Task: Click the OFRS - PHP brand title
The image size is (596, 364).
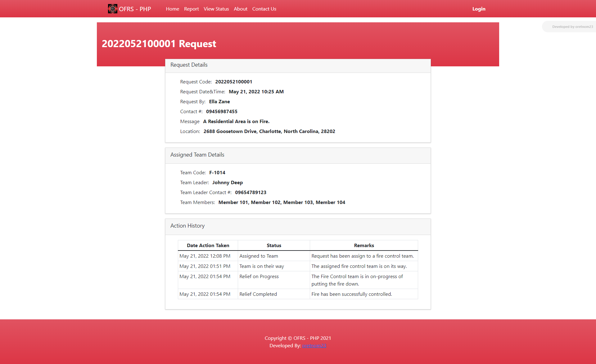Action: tap(135, 9)
